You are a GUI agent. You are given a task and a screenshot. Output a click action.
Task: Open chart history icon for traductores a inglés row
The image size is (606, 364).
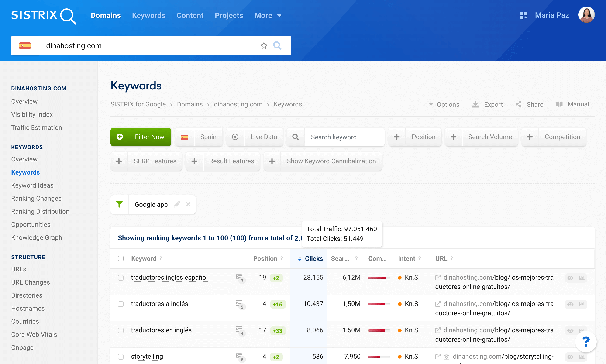tap(582, 304)
